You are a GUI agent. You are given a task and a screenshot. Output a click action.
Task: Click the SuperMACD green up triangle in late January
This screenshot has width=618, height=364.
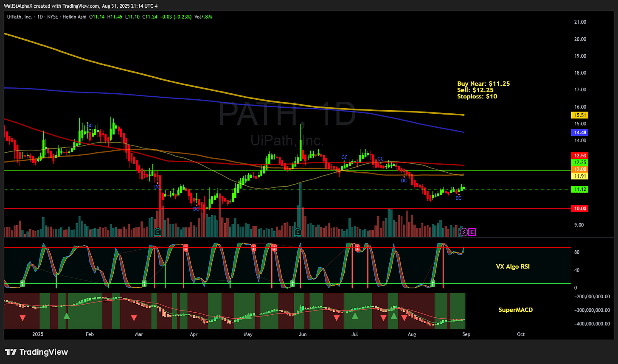click(x=66, y=316)
